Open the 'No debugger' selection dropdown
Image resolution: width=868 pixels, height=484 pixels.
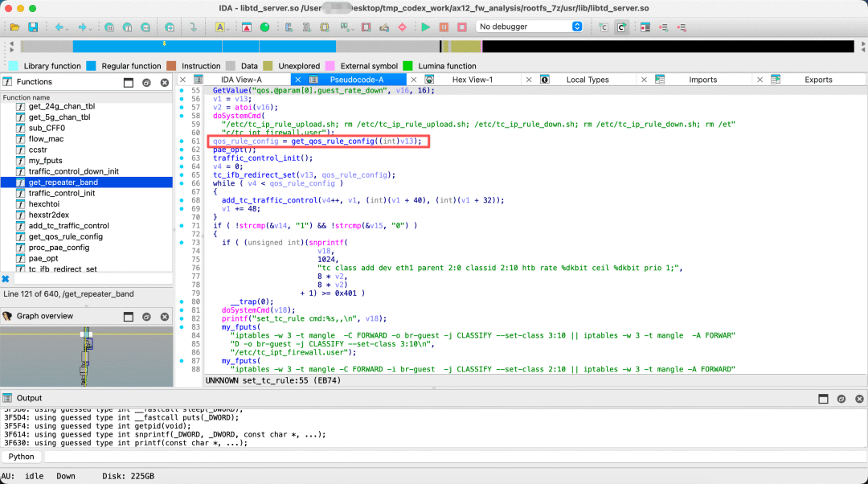(x=529, y=27)
